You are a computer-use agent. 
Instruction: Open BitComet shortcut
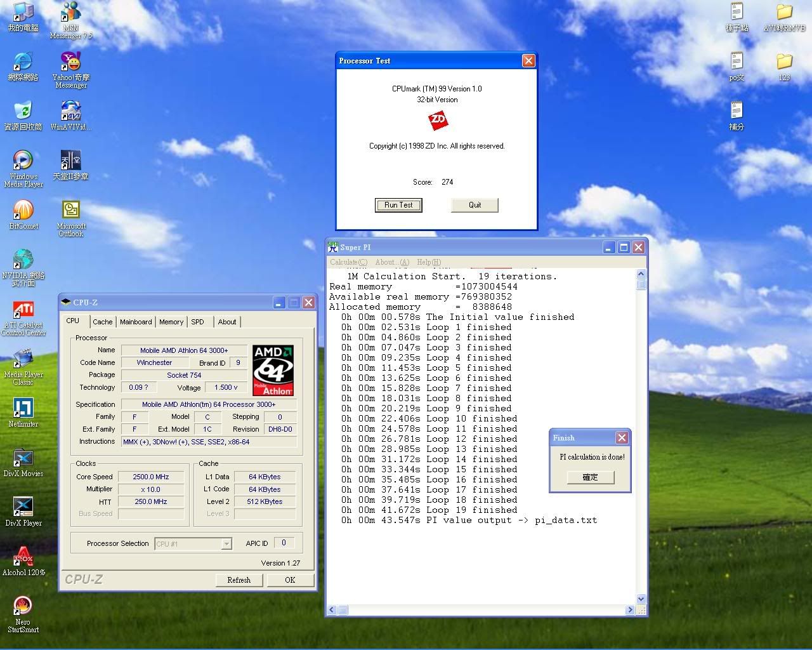[23, 215]
